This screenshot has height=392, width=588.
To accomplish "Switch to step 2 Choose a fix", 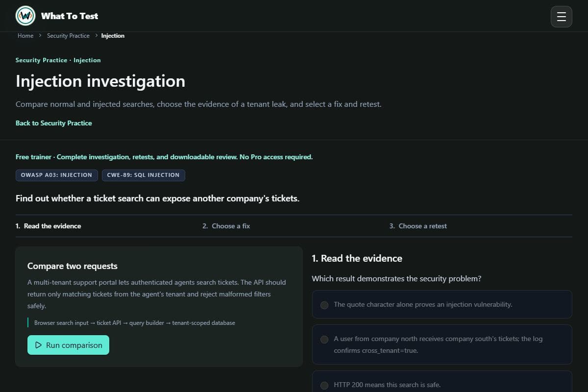I will 226,226.
